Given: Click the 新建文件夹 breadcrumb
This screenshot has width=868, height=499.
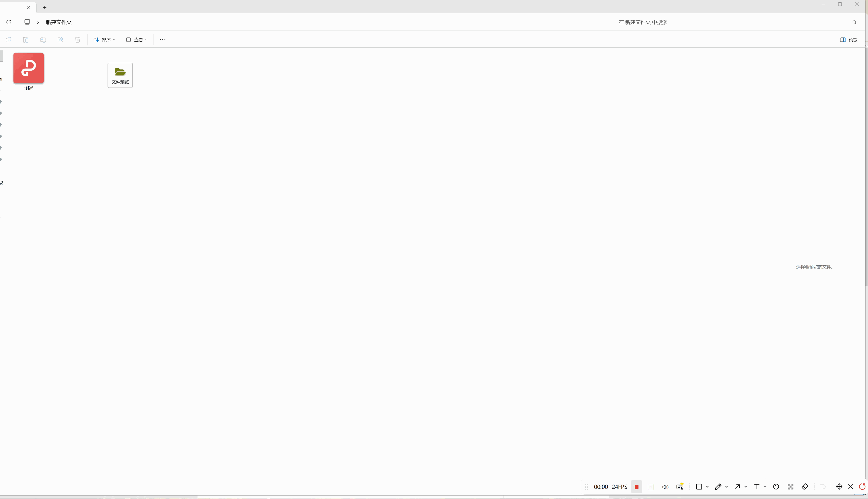Looking at the screenshot, I should click(x=59, y=22).
